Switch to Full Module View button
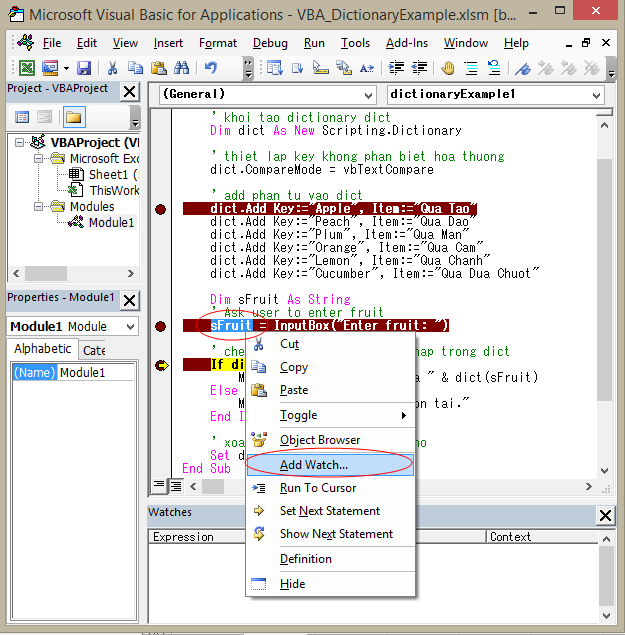Viewport: 625px width, 635px height. 176,486
